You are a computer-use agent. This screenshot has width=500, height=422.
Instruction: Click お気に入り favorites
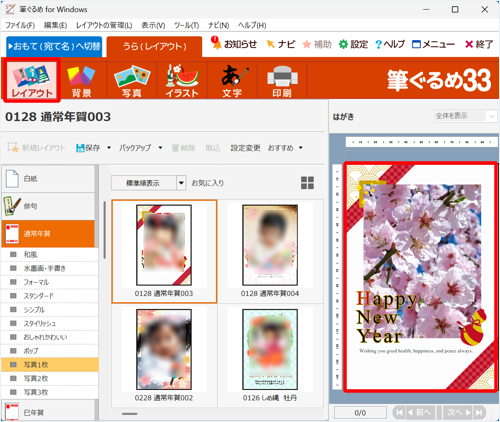207,183
